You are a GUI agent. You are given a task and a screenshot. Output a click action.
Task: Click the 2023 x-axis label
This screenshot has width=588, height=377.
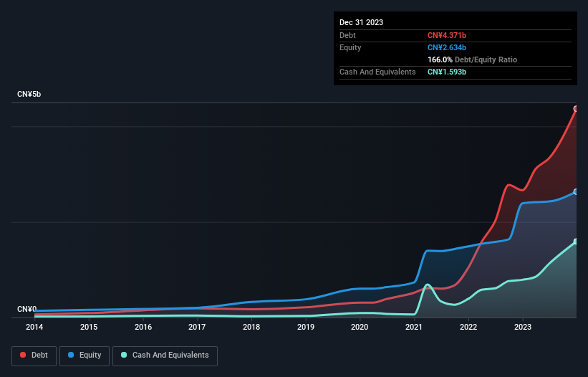[523, 327]
